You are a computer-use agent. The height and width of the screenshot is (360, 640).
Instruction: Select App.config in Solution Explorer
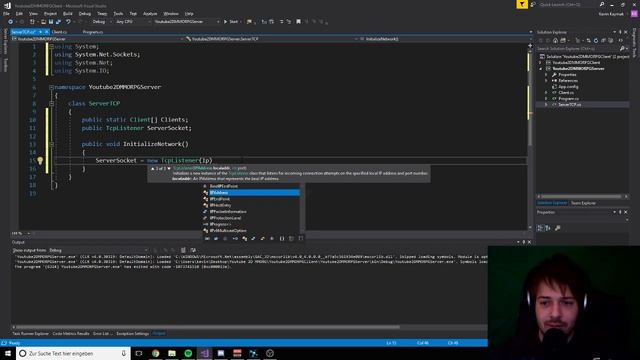568,87
